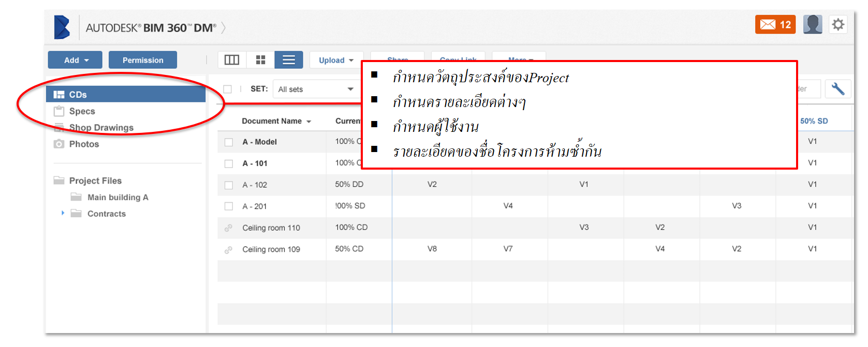Click the 50% DD cell for A - 102
The height and width of the screenshot is (347, 868).
point(349,184)
